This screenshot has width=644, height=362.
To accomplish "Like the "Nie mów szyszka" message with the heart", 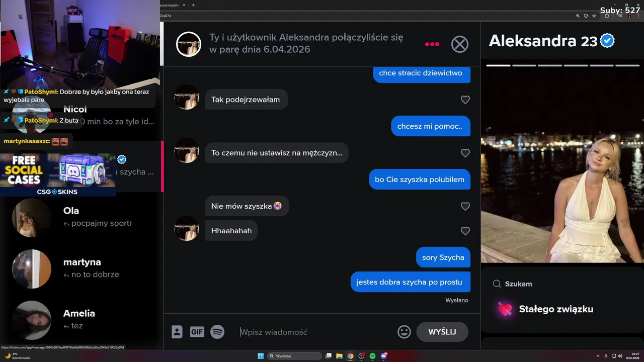I will click(x=465, y=206).
